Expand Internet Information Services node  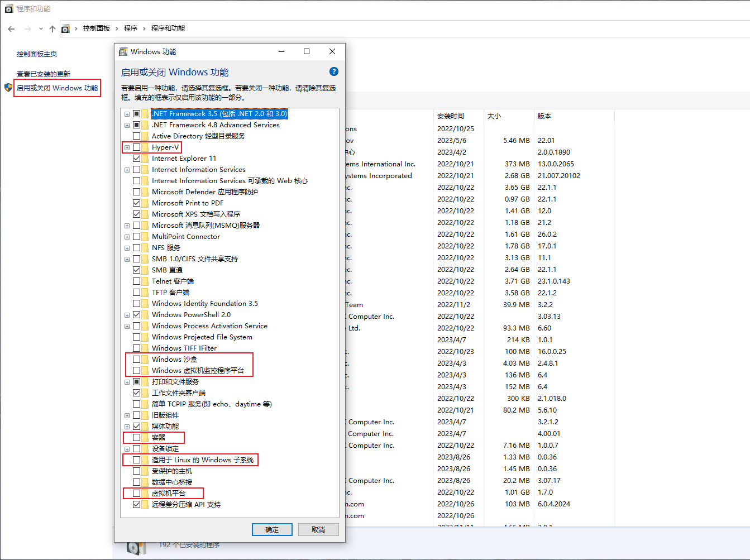pos(127,170)
